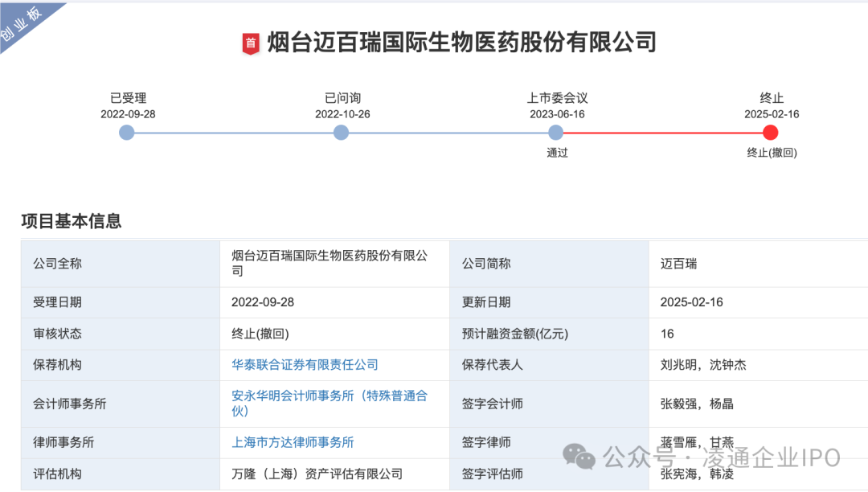Viewport: 868px width, 492px height.
Task: Click the 签字评估师 label cell
Action: click(x=549, y=474)
